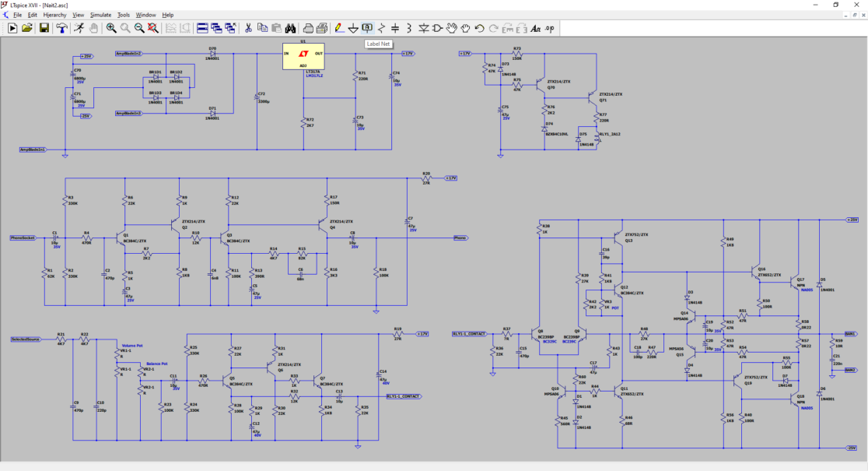Open the Label Net tool

pos(366,30)
